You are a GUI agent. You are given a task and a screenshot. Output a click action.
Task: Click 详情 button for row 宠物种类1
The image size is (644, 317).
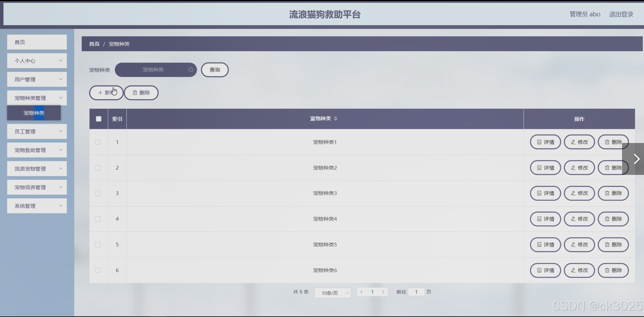click(x=545, y=142)
